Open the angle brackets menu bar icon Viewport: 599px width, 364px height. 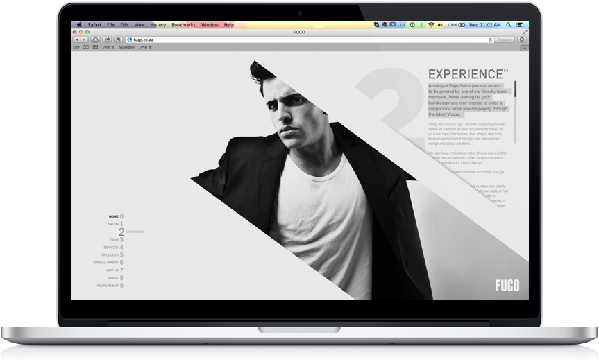click(x=403, y=25)
